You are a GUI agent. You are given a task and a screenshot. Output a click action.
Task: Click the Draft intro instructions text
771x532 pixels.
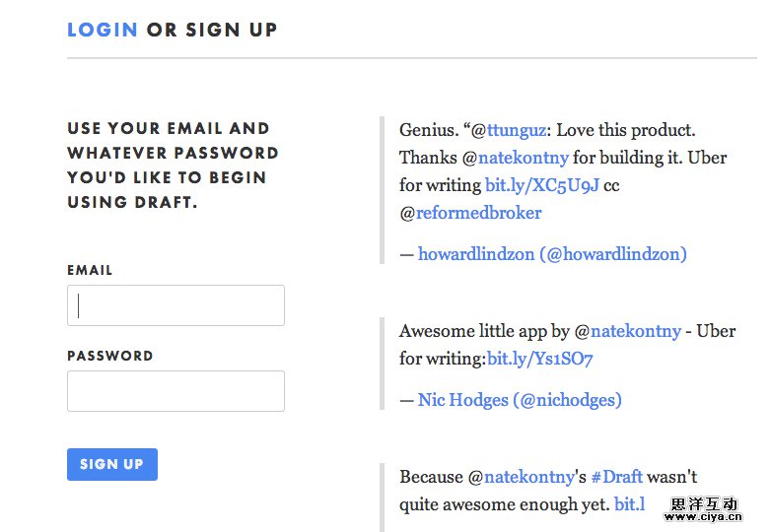(x=173, y=165)
